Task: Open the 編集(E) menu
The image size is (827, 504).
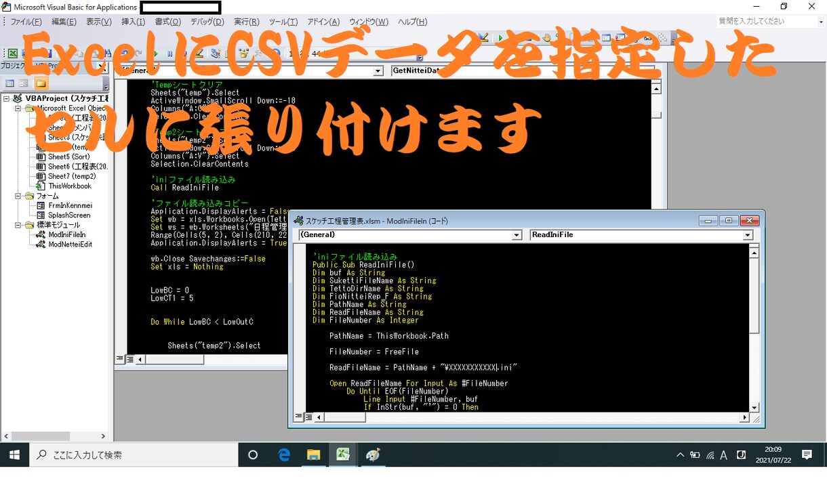Action: pyautogui.click(x=64, y=22)
